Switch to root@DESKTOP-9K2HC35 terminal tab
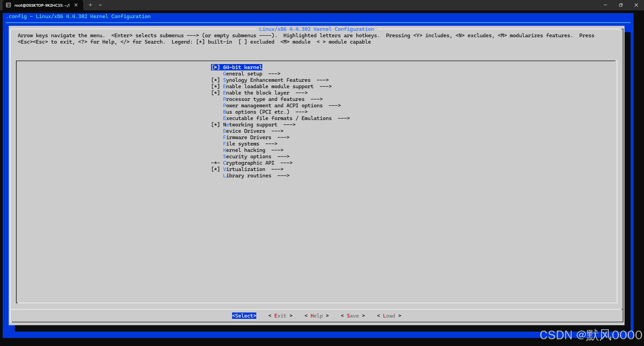 click(x=42, y=5)
